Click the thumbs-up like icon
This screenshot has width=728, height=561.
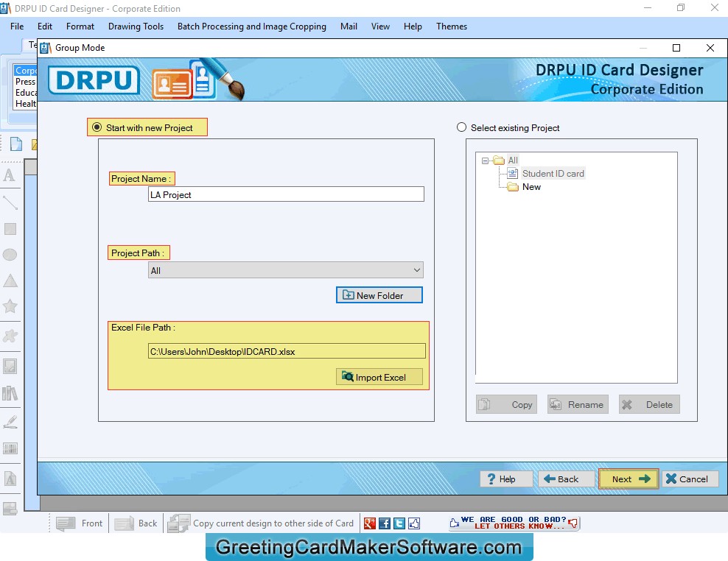pyautogui.click(x=414, y=523)
